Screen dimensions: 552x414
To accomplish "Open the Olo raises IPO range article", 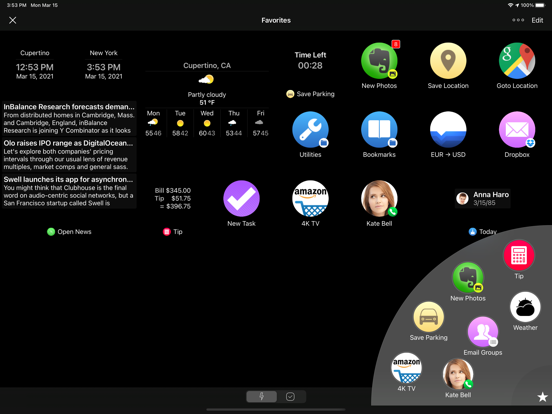I will point(69,155).
